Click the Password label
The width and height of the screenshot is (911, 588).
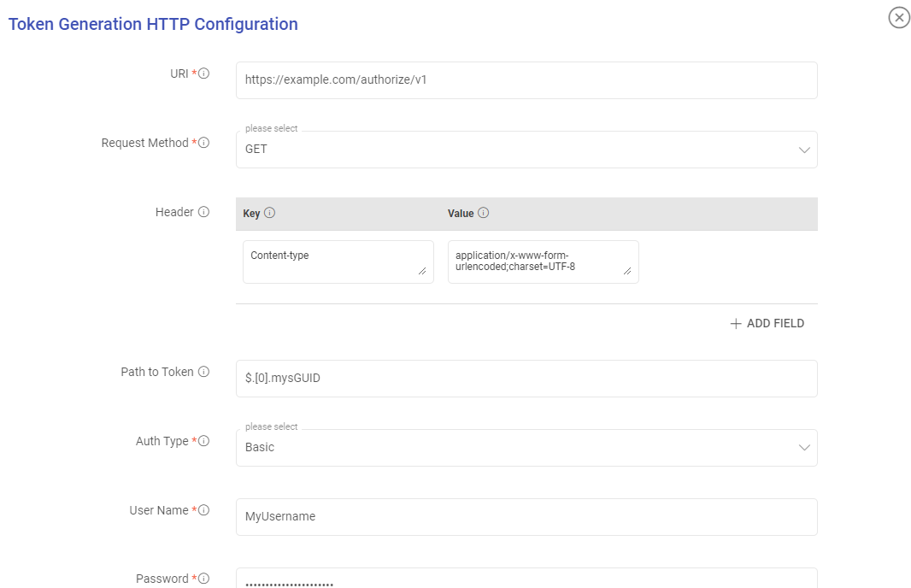point(162,579)
